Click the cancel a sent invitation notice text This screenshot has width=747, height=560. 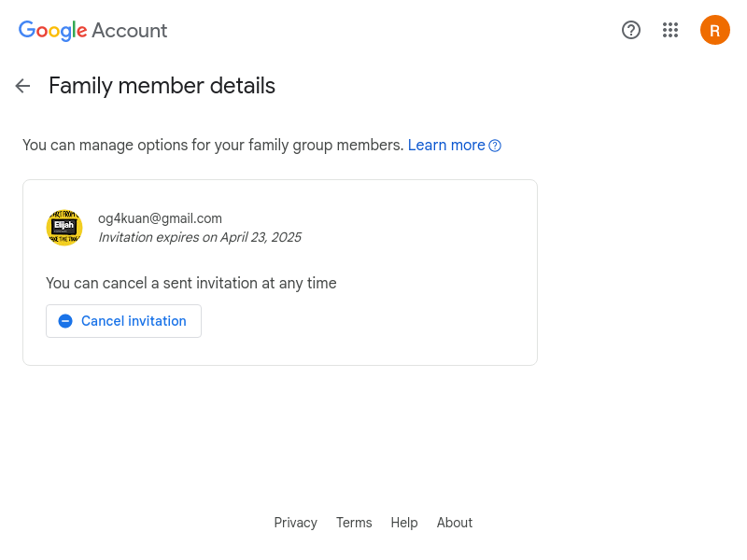click(191, 284)
